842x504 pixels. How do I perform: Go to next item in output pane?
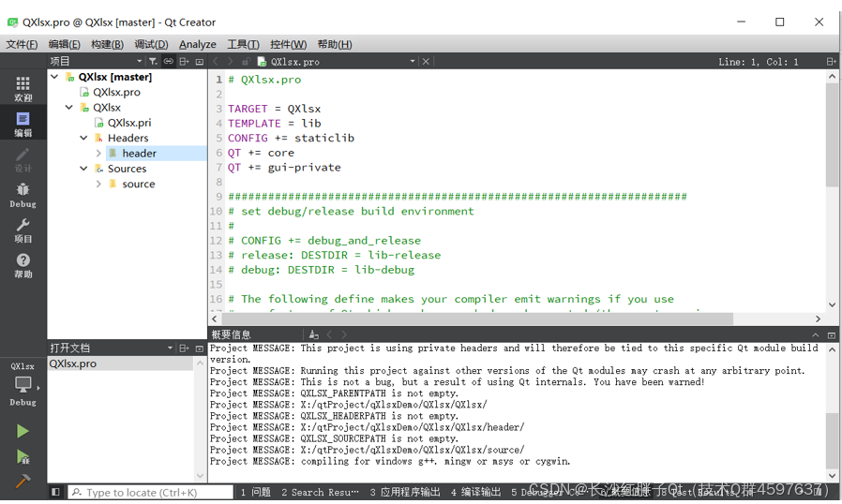click(x=344, y=335)
